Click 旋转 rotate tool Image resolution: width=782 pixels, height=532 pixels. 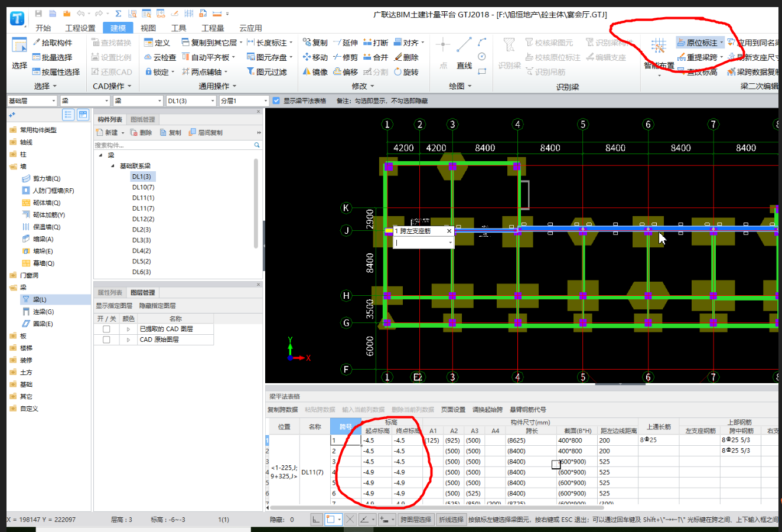tap(406, 72)
